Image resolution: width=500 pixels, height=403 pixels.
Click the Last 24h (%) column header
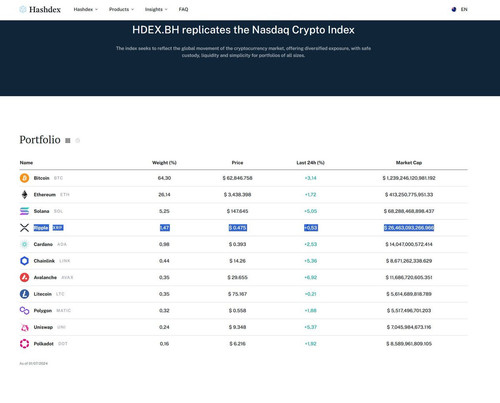tap(310, 163)
